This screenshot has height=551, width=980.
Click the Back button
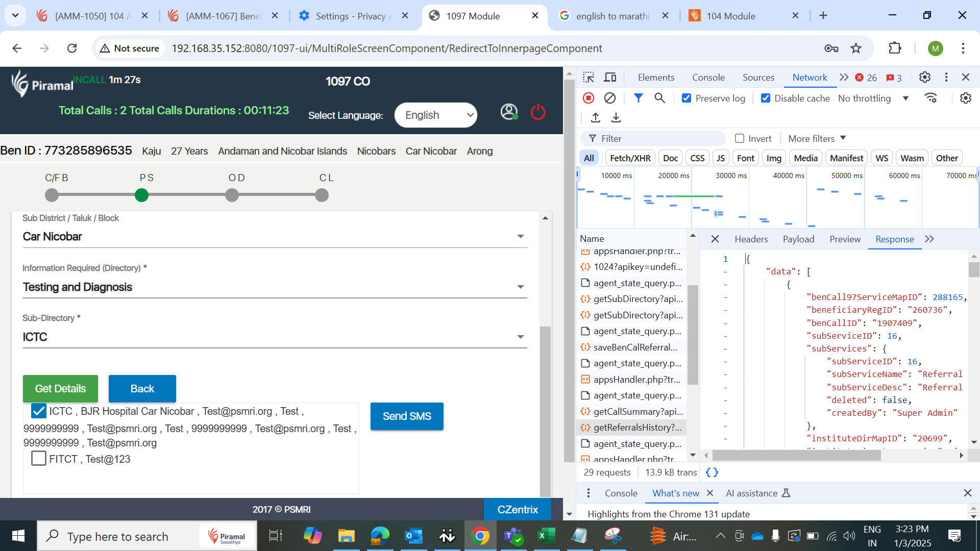pos(142,389)
